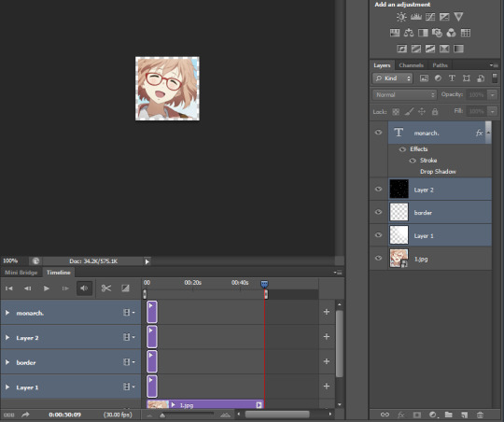This screenshot has height=422, width=504.
Task: Add an Invert adjustment
Action: pyautogui.click(x=401, y=49)
